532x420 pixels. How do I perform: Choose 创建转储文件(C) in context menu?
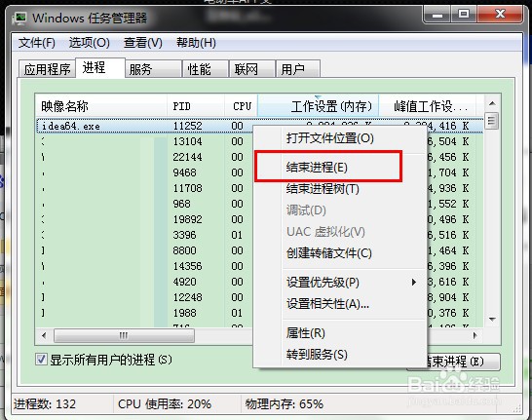[339, 253]
